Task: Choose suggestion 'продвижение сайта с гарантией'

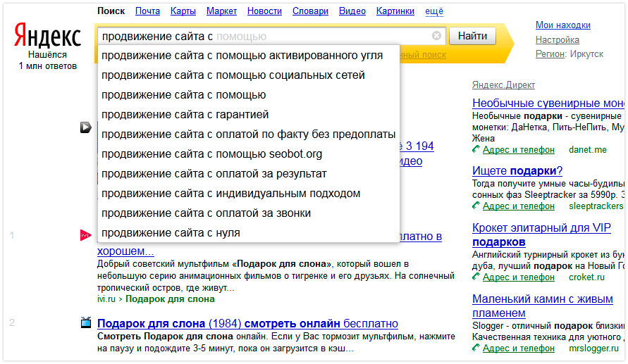Action: click(x=248, y=114)
